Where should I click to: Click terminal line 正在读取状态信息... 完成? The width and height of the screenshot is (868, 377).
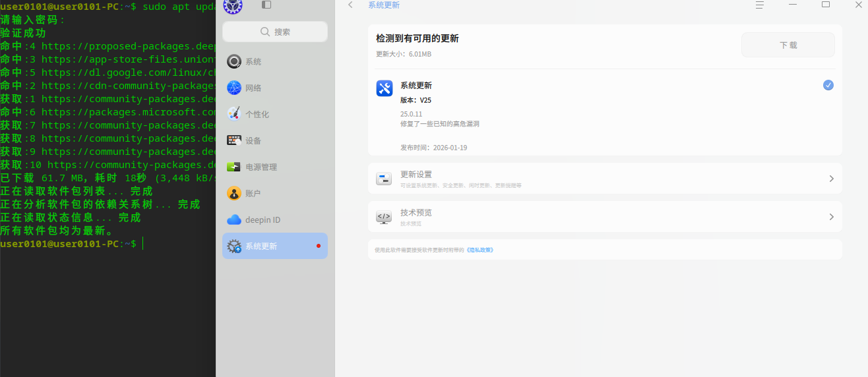71,217
